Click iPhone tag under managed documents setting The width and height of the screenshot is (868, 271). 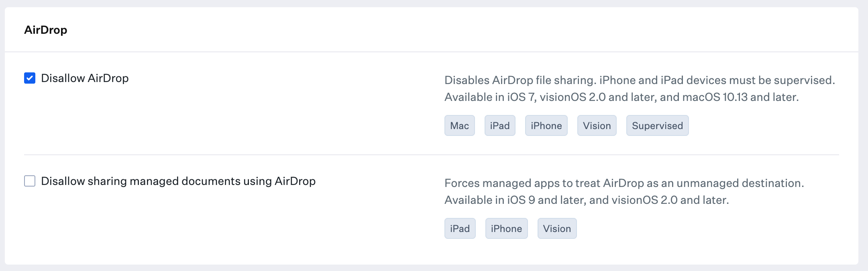click(506, 228)
